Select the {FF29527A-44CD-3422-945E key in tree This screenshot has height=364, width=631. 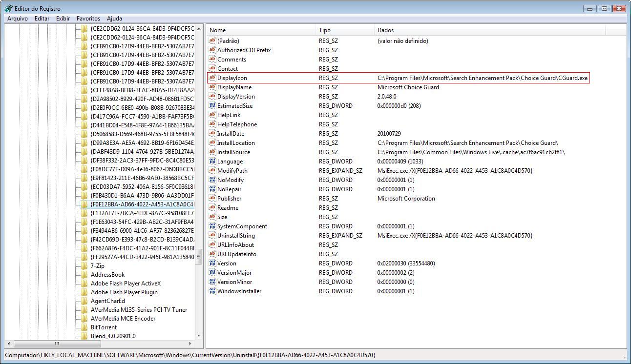point(142,257)
